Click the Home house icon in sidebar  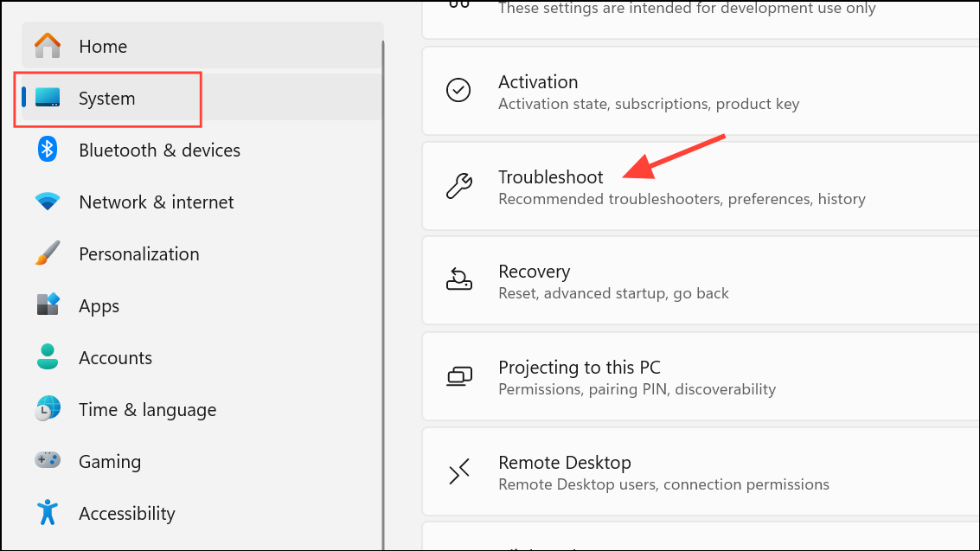(x=48, y=46)
